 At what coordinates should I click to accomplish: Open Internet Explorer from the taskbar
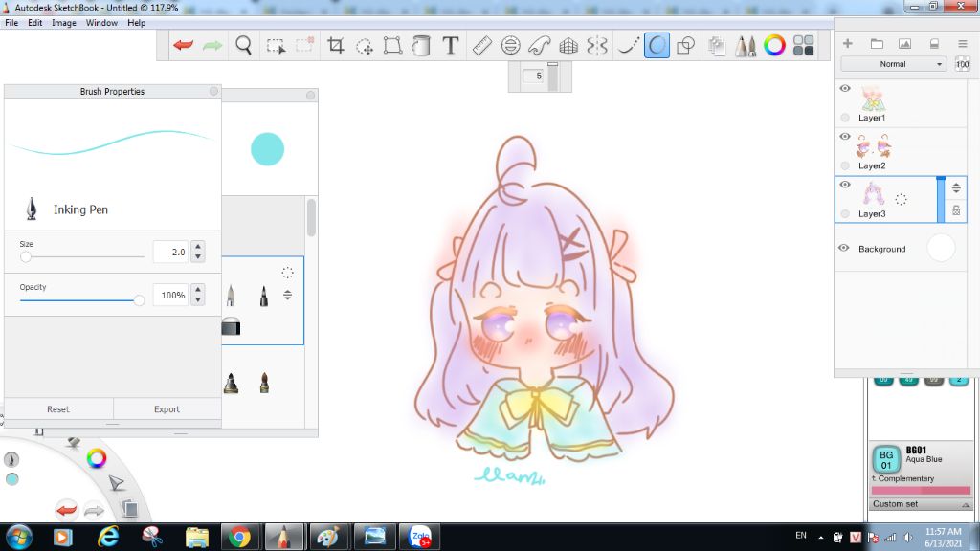click(108, 537)
